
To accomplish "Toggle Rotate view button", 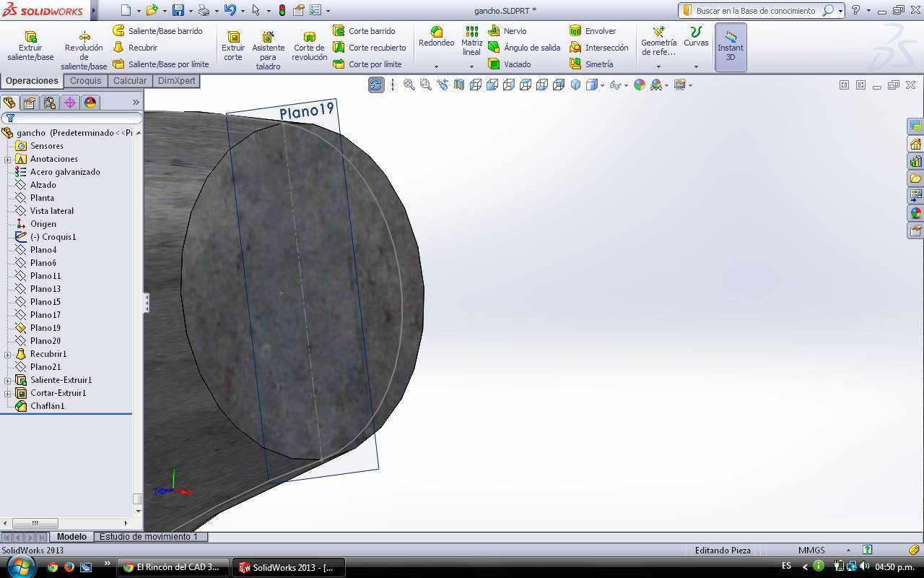I will coord(375,85).
